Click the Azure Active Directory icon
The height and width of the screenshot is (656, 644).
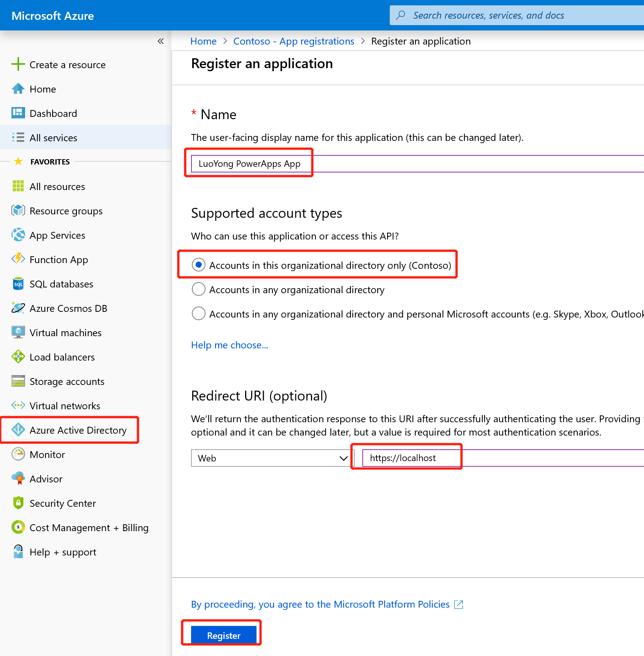coord(18,430)
